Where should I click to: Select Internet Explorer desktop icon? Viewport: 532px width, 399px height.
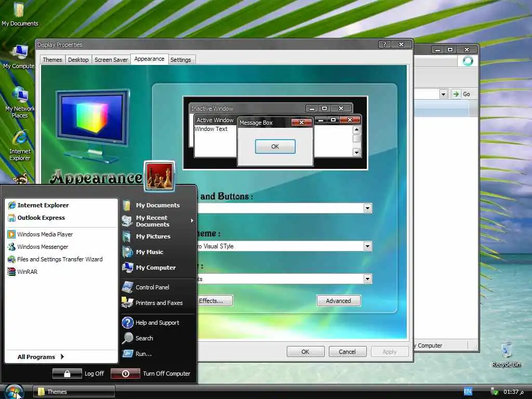[x=20, y=145]
